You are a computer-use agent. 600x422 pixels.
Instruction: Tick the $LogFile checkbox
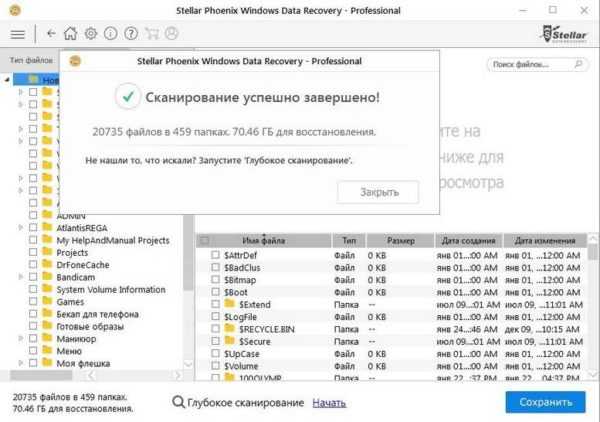(x=215, y=316)
